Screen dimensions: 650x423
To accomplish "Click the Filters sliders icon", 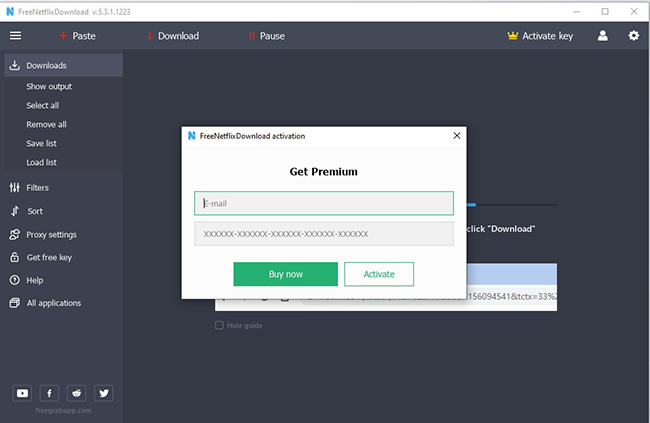I will tap(15, 188).
